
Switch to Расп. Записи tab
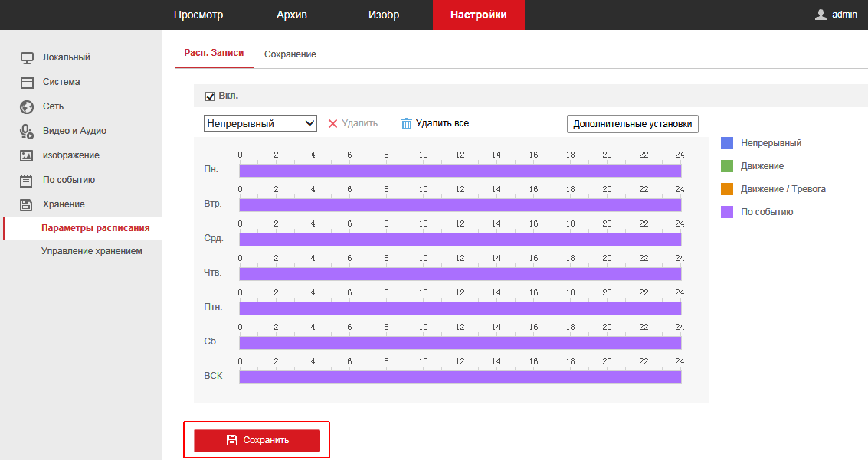[214, 53]
